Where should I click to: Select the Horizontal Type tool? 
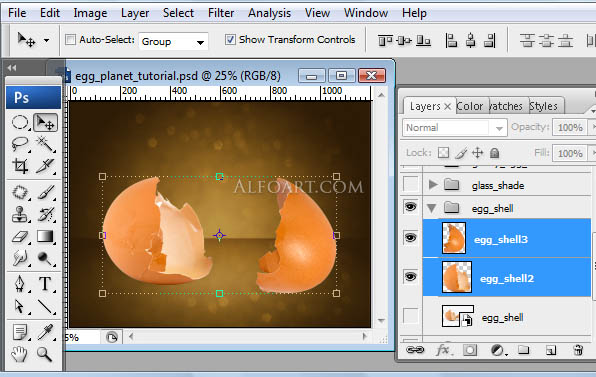(x=45, y=284)
